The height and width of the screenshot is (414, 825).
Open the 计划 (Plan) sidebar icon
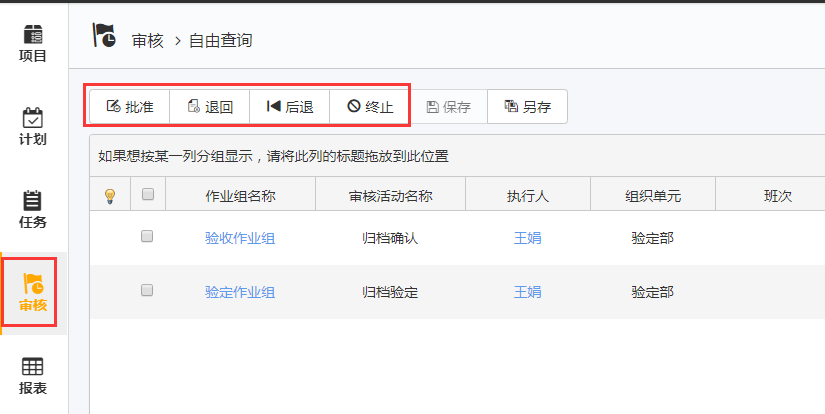coord(33,126)
